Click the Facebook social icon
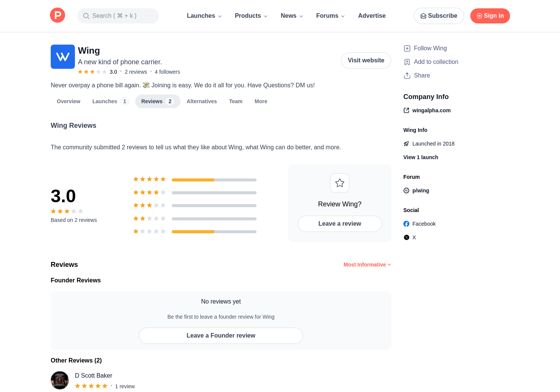Screen dimensions: 560x392 click(x=406, y=224)
